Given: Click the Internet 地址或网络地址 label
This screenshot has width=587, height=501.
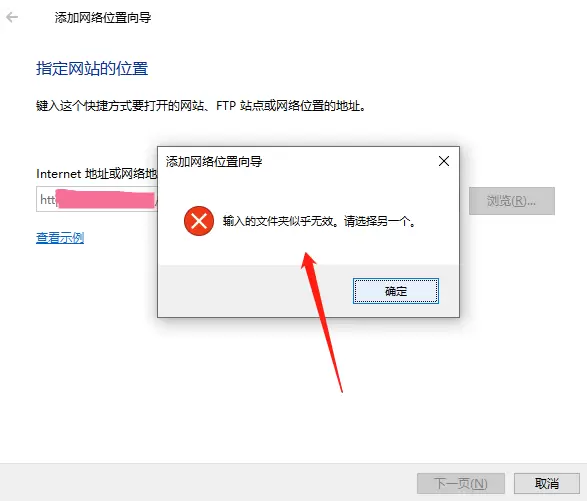Looking at the screenshot, I should 97,174.
